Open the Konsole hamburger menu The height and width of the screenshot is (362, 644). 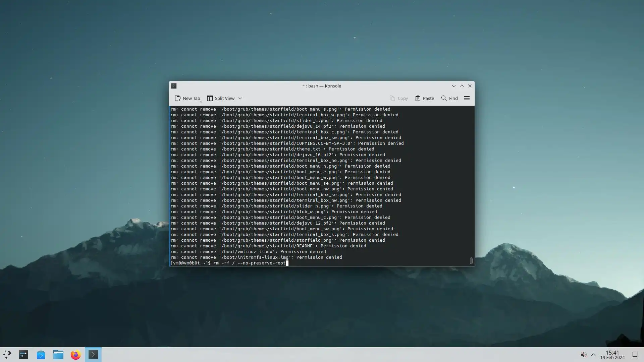tap(467, 98)
